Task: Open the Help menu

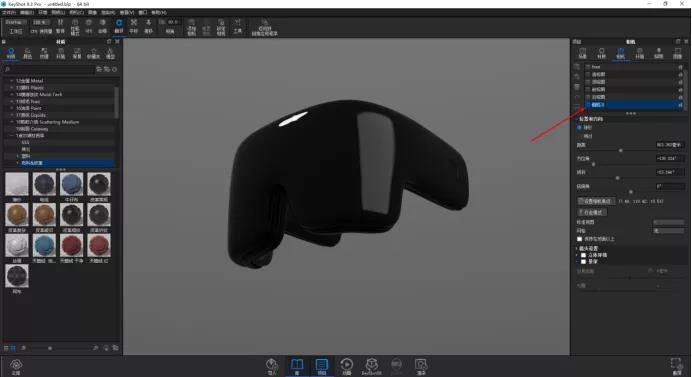Action: click(x=159, y=12)
